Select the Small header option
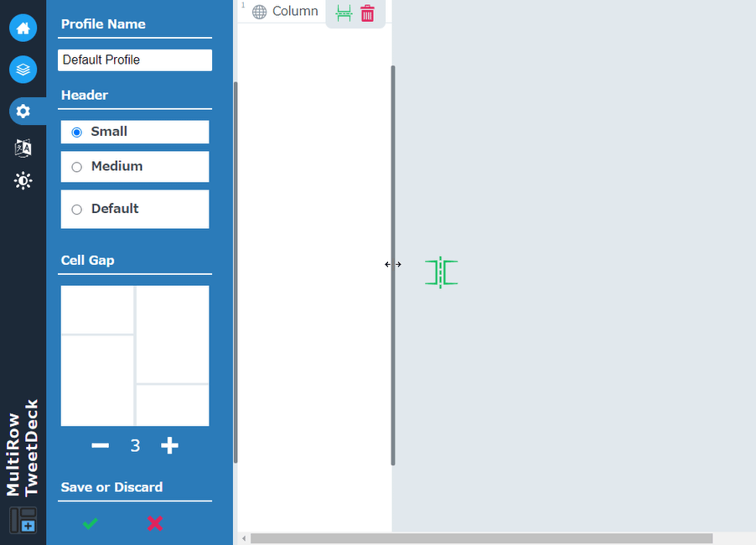Screen dimensions: 756x545 click(135, 132)
